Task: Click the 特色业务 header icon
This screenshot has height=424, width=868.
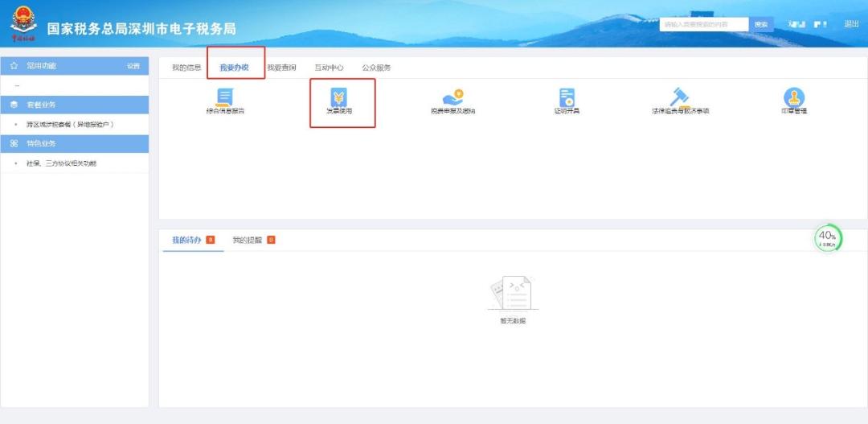Action: (14, 143)
